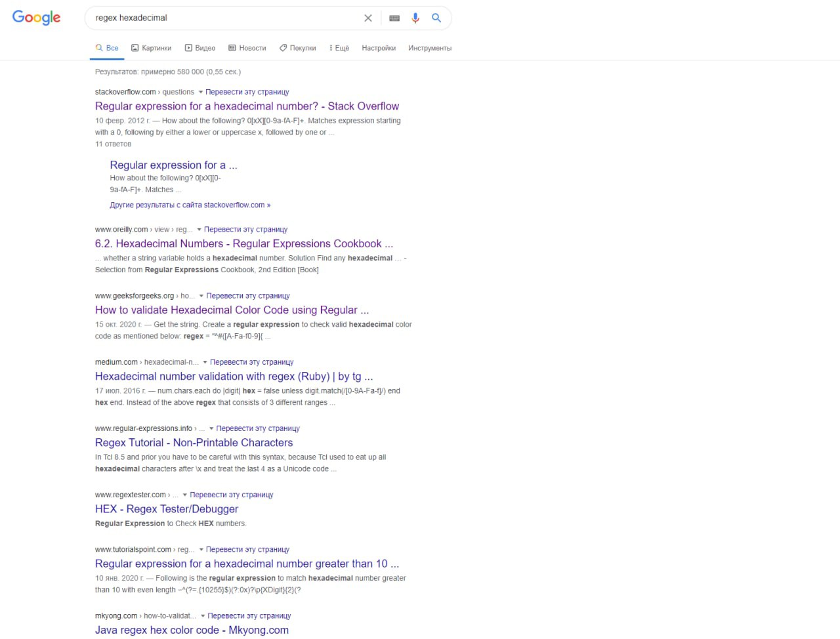Image resolution: width=840 pixels, height=639 pixels.
Task: Translate the medium.com page link
Action: tap(252, 362)
